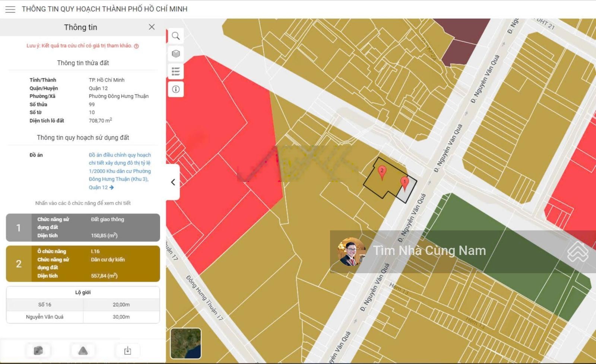Image resolution: width=596 pixels, height=364 pixels.
Task: Click the download icon at the panel bottom
Action: tap(127, 351)
